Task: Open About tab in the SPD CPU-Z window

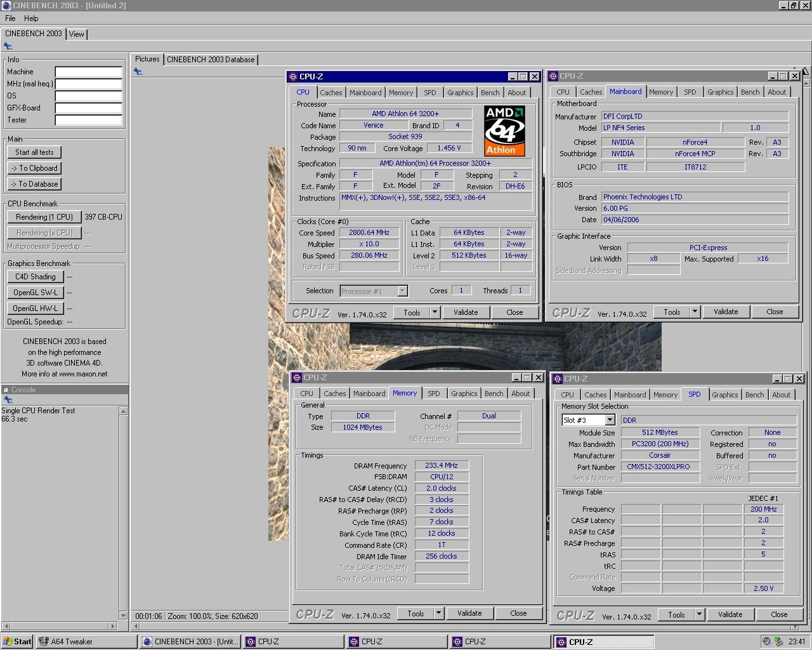Action: 782,395
